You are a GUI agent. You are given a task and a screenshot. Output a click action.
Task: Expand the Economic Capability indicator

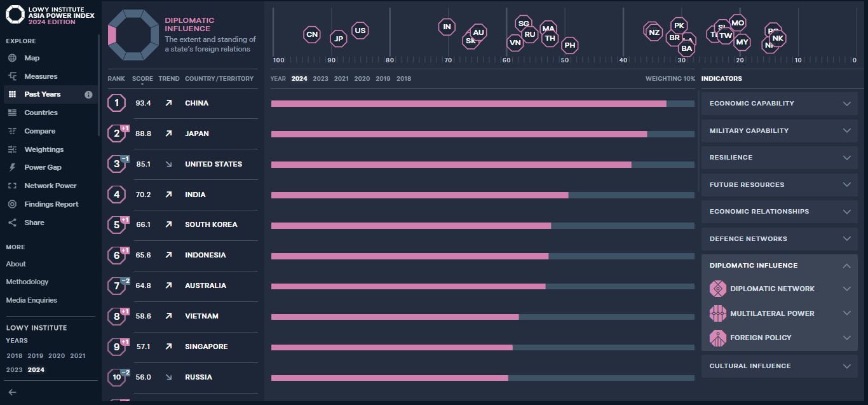[x=779, y=104]
